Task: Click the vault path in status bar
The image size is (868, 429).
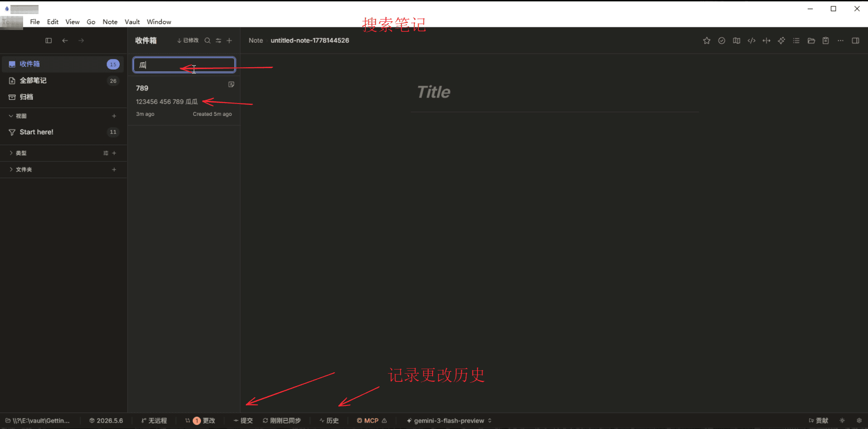Action: 38,421
